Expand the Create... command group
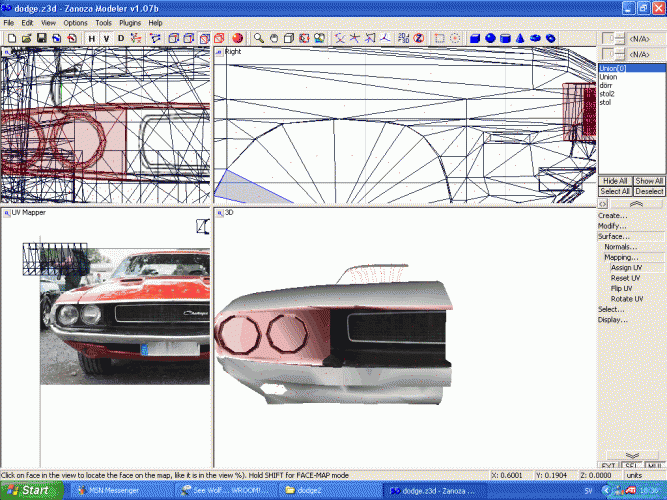 (x=612, y=215)
